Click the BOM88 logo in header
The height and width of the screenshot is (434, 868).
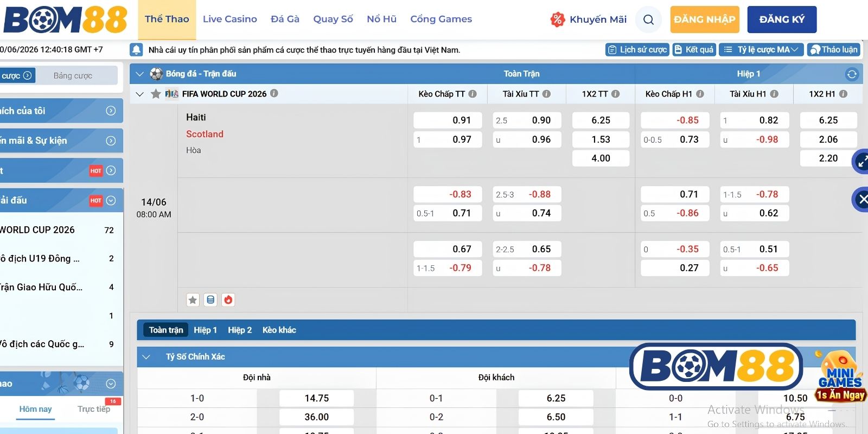pos(66,20)
